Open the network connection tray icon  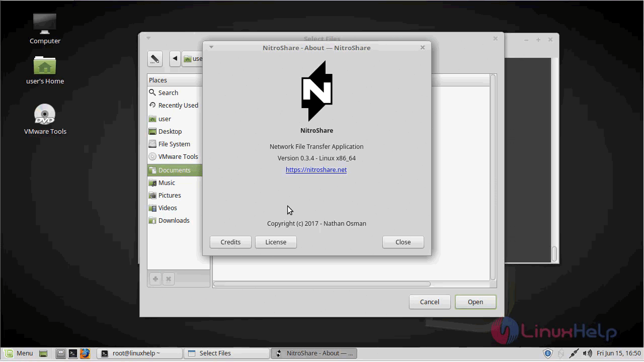click(574, 353)
